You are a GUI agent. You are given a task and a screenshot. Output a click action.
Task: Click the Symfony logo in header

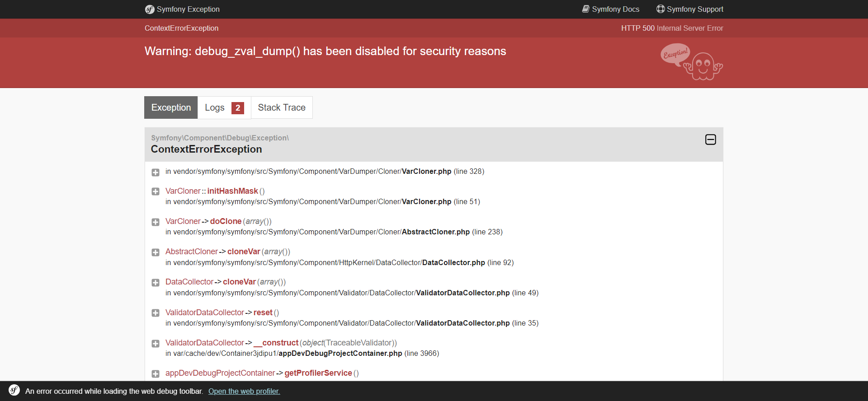click(x=150, y=9)
